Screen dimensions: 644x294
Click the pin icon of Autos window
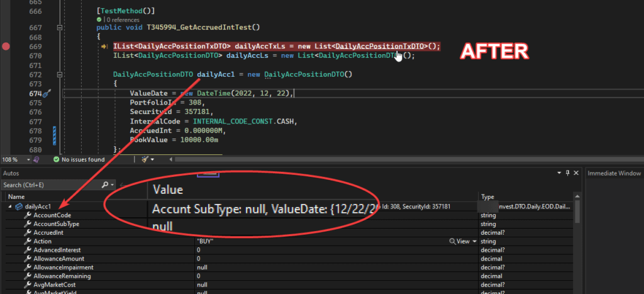pos(568,173)
